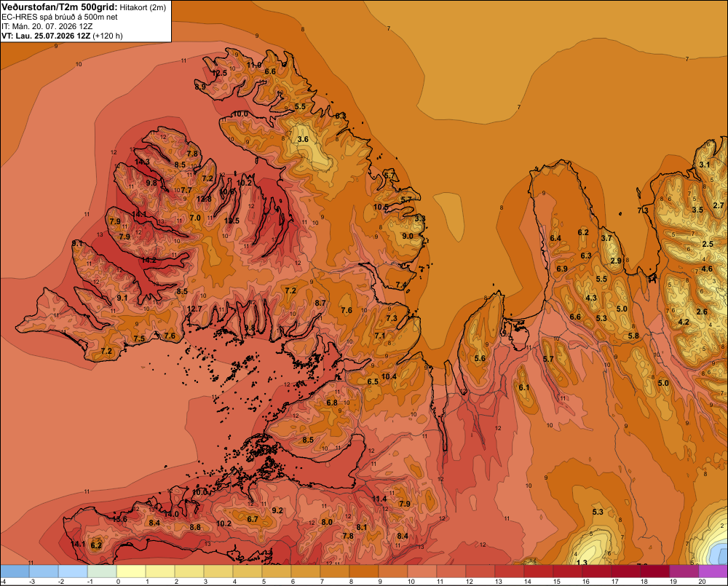
Task: Click the 10.4 temperature value
Action: [x=389, y=376]
